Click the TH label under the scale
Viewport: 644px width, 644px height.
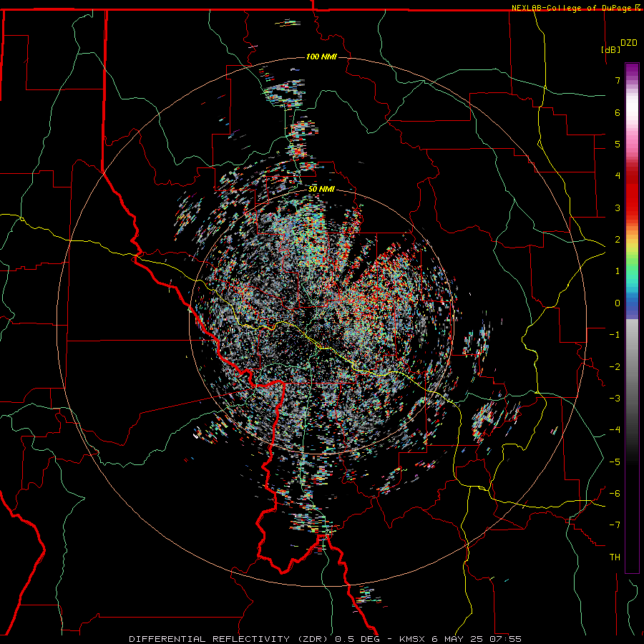point(615,557)
